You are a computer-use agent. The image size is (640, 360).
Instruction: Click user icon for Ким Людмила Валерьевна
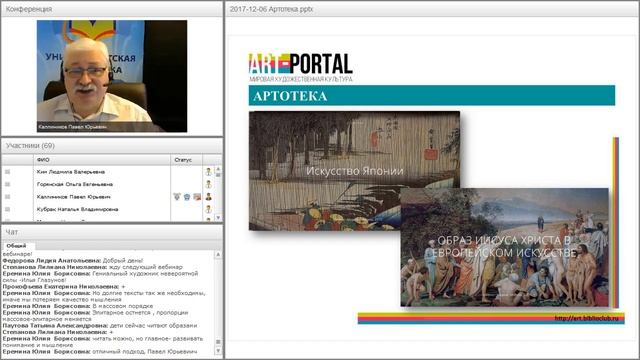point(209,172)
